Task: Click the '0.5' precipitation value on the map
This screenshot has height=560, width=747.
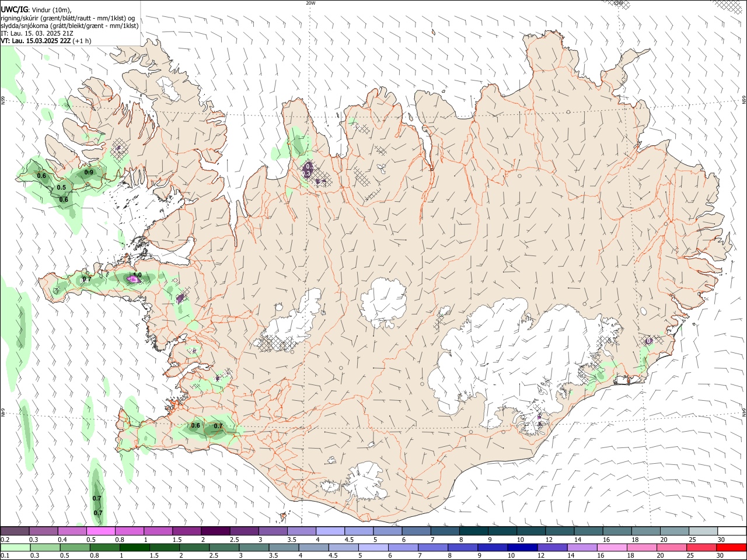Action: 61,187
